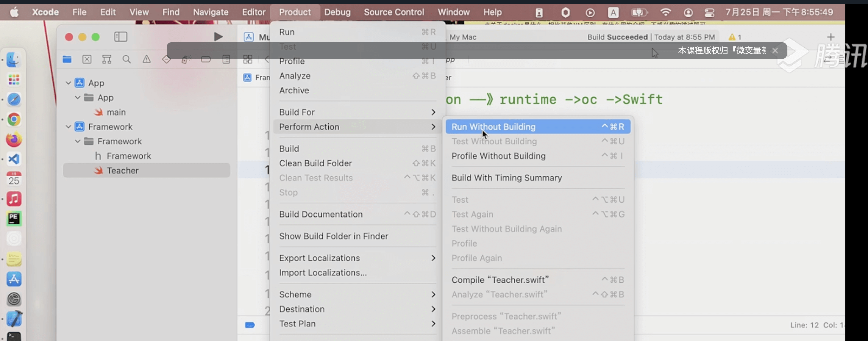Viewport: 868px width, 341px height.
Task: Collapse the Framework project disclosure arrow
Action: tap(68, 127)
